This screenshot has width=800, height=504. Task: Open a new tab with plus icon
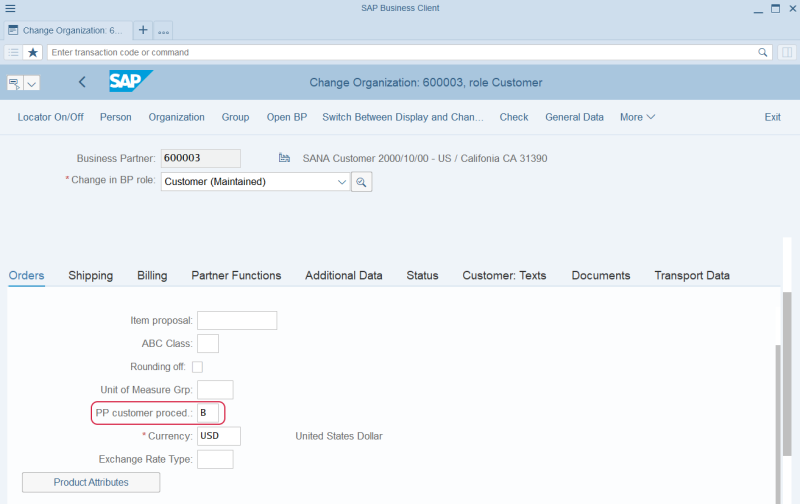pyautogui.click(x=143, y=30)
